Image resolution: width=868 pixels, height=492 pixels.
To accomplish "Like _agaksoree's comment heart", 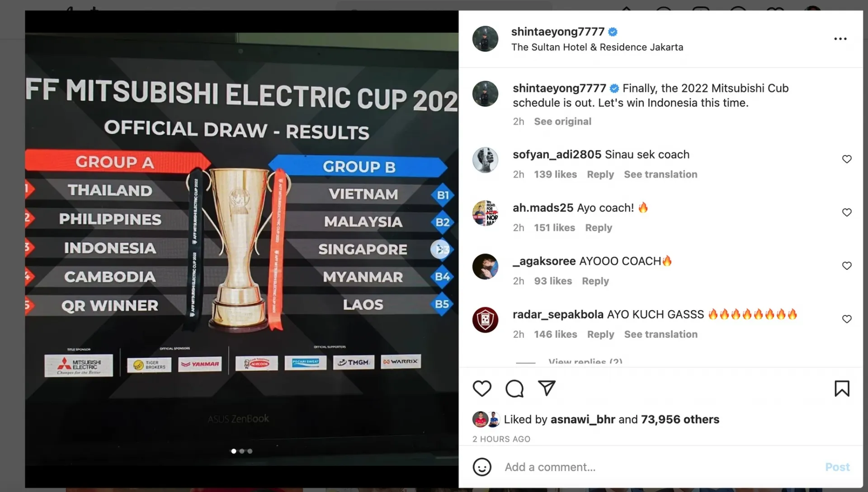I will click(847, 266).
